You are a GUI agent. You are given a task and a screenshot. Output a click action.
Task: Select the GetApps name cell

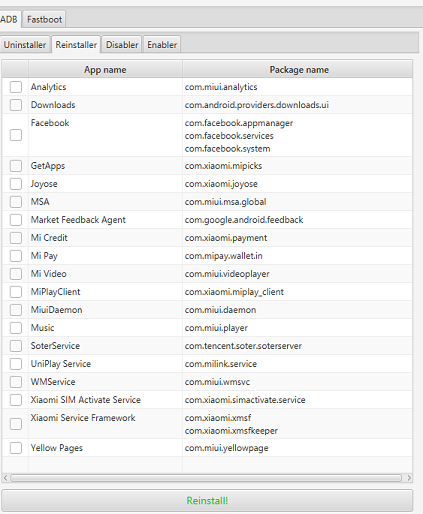pyautogui.click(x=105, y=166)
